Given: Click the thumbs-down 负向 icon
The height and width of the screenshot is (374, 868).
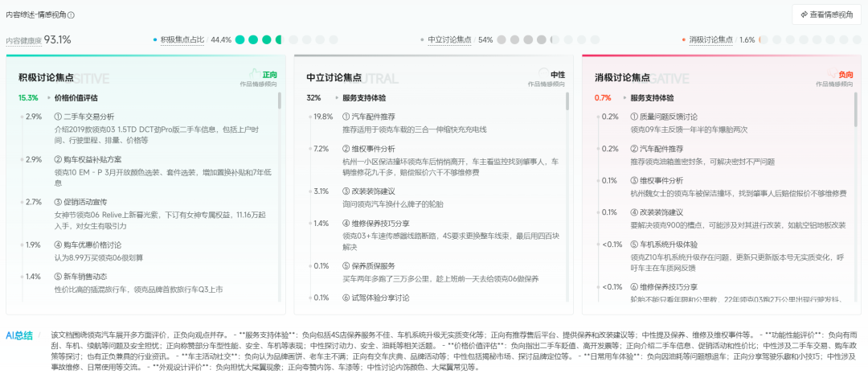Looking at the screenshot, I should [832, 73].
